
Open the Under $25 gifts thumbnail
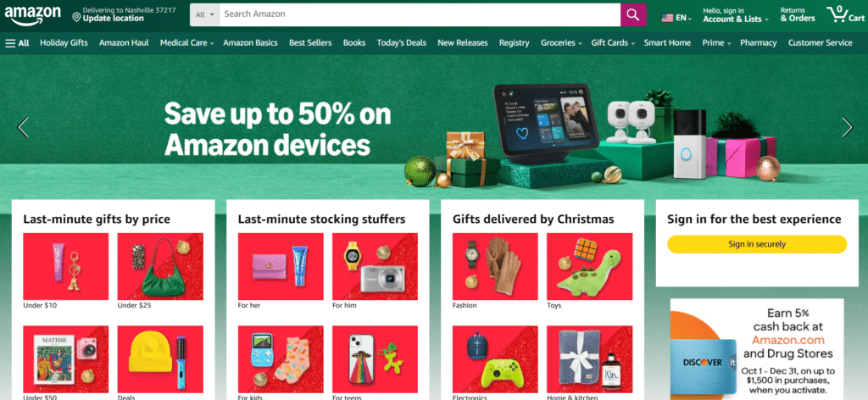point(160,267)
